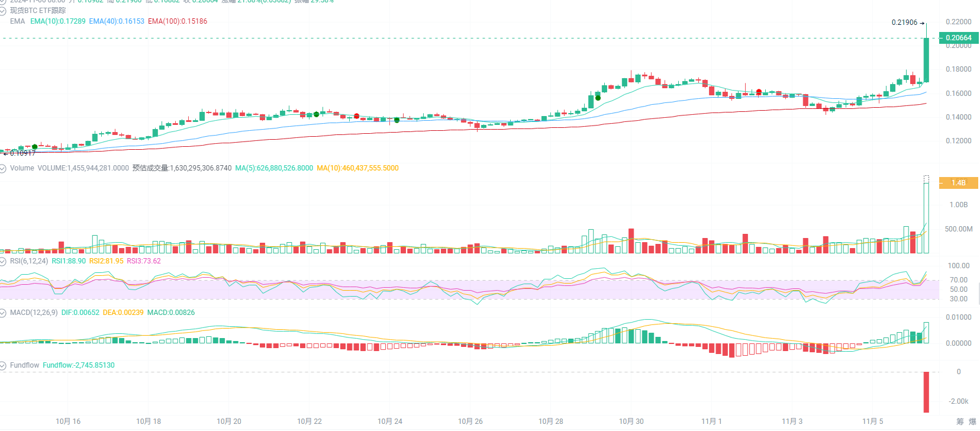
Task: Click the 10月 16 date label
Action: coord(68,422)
